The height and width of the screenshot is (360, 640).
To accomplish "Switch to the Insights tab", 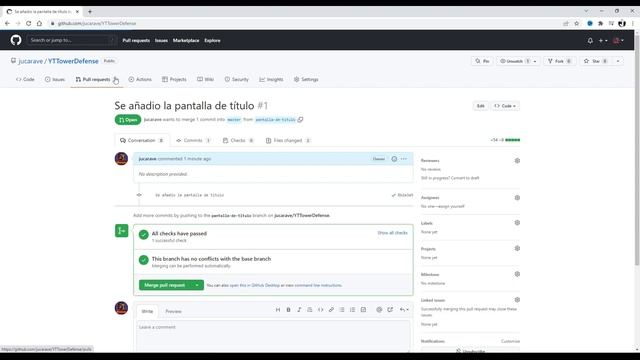I will (x=271, y=79).
